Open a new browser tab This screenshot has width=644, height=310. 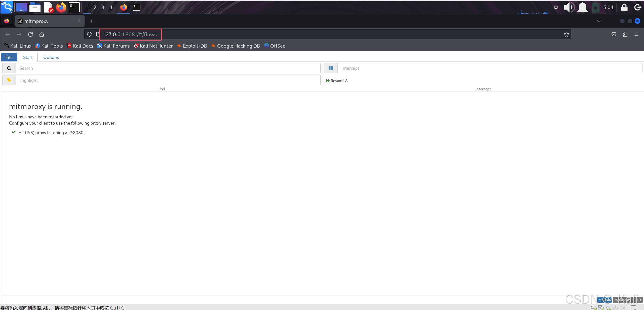click(91, 21)
